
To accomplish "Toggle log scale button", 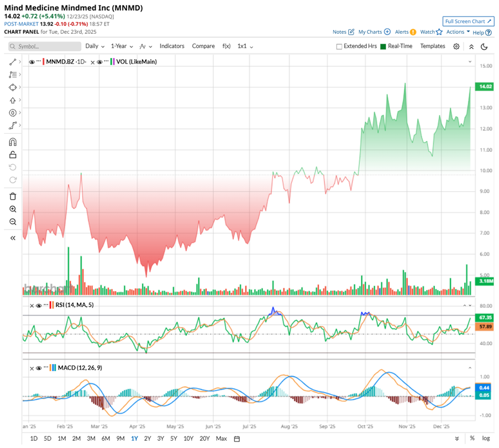I will [x=486, y=438].
